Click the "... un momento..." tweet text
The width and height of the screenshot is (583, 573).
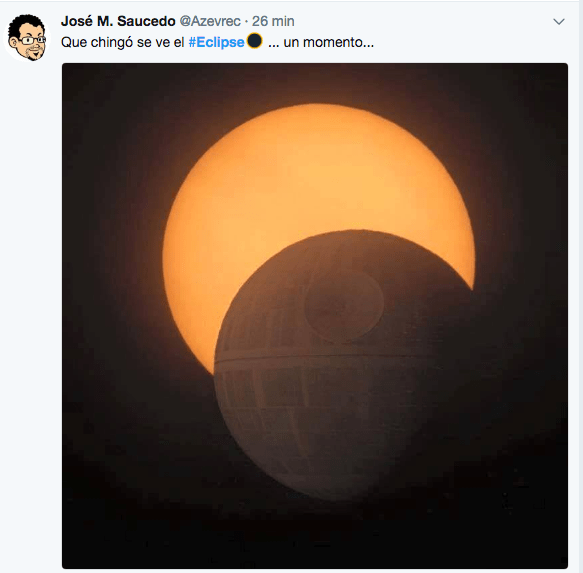coord(321,42)
